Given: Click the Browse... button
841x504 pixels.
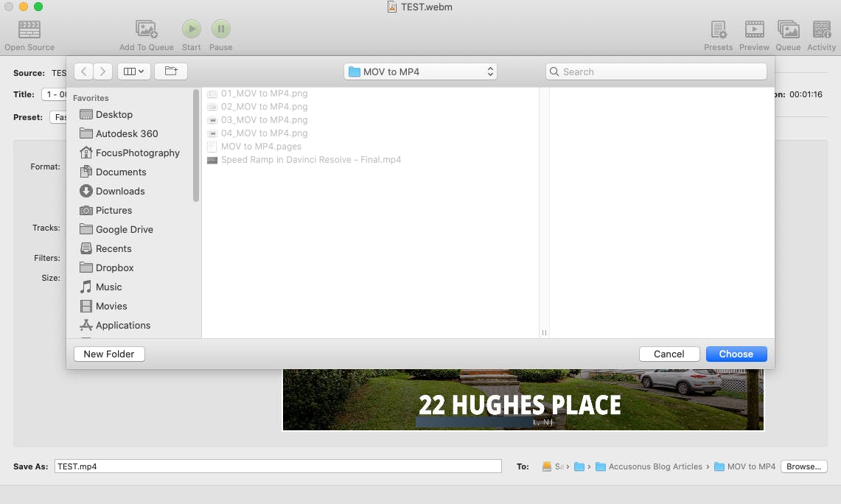Looking at the screenshot, I should click(x=803, y=466).
